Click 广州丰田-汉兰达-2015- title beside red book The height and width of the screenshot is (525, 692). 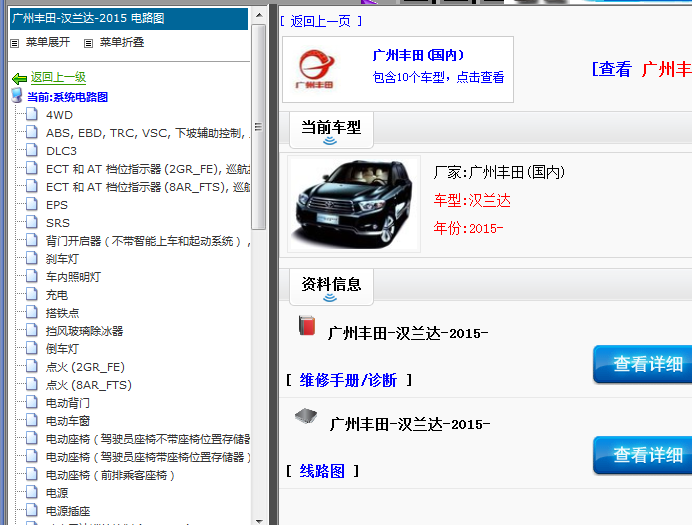pos(408,334)
